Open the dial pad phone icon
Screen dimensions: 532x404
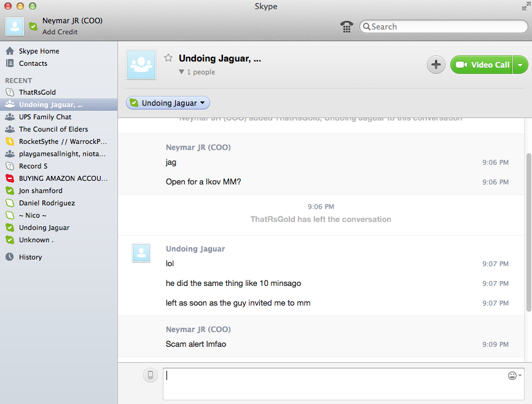pyautogui.click(x=346, y=26)
